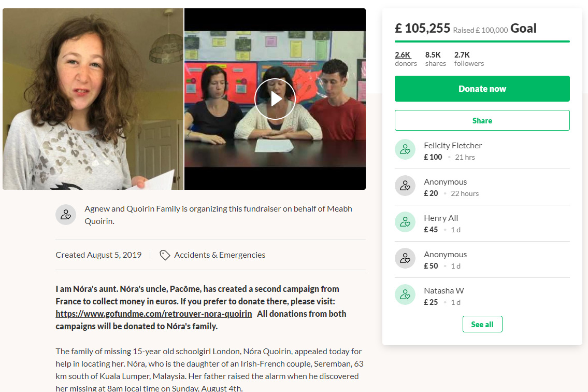Play the family appeal video

click(x=275, y=99)
